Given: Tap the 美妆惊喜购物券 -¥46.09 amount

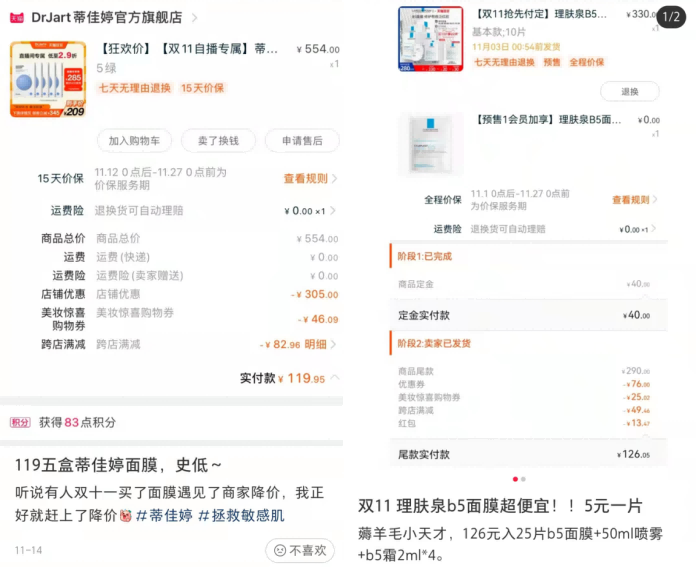Looking at the screenshot, I should click(318, 319).
